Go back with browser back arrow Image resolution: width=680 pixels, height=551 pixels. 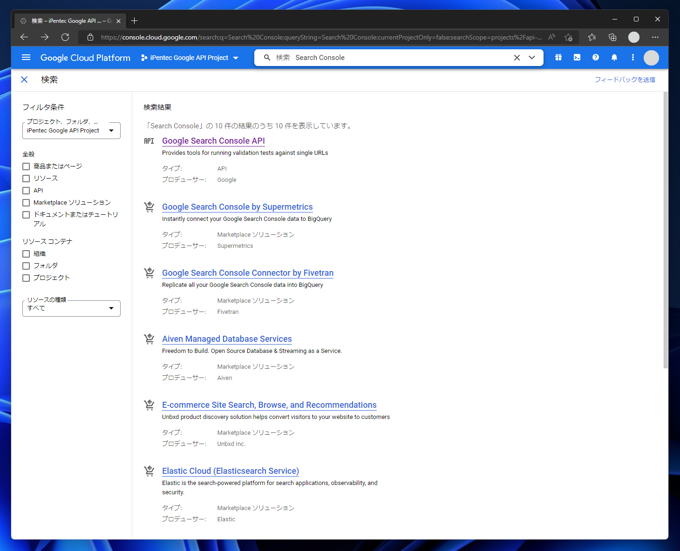(x=24, y=37)
